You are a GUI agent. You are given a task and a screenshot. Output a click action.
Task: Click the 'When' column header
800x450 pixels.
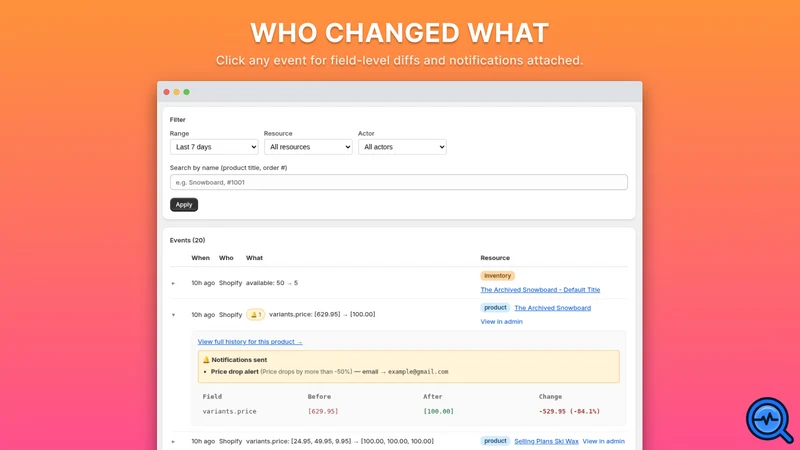(201, 258)
